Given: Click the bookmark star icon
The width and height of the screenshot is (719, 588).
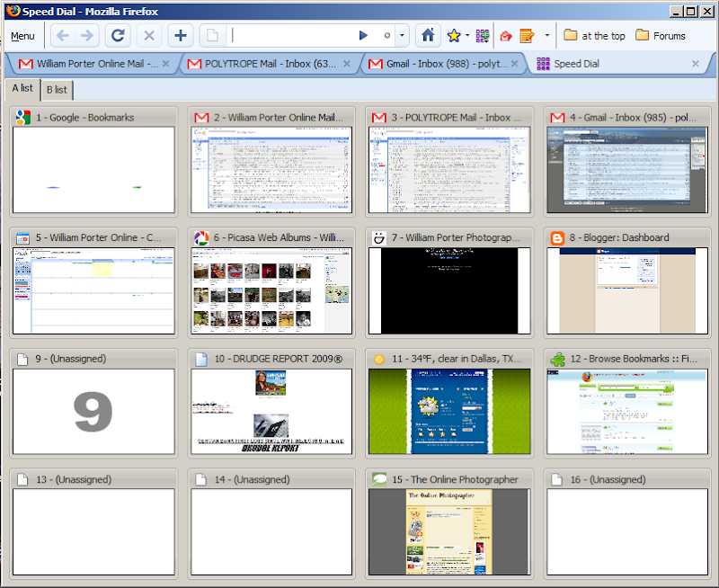Looking at the screenshot, I should click(x=454, y=36).
